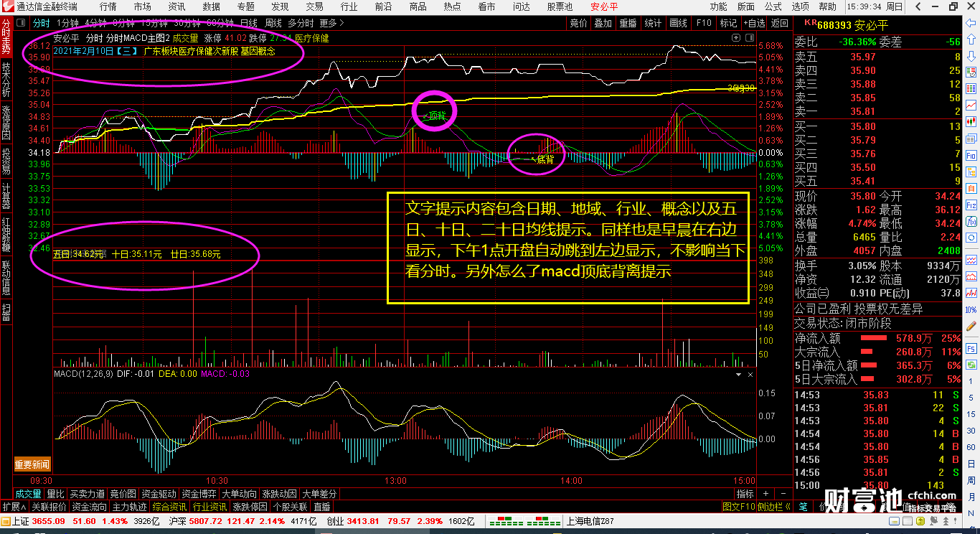Image resolution: width=980 pixels, height=534 pixels.
Task: Toggle the 画线 drawing tools
Action: click(x=678, y=23)
